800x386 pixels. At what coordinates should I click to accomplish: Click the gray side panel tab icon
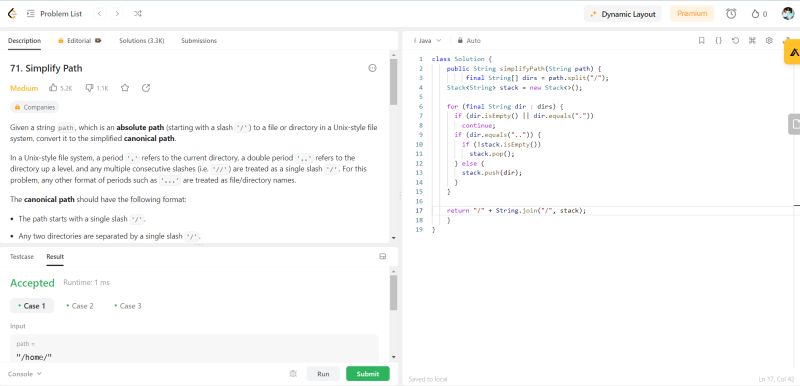pyautogui.click(x=794, y=124)
